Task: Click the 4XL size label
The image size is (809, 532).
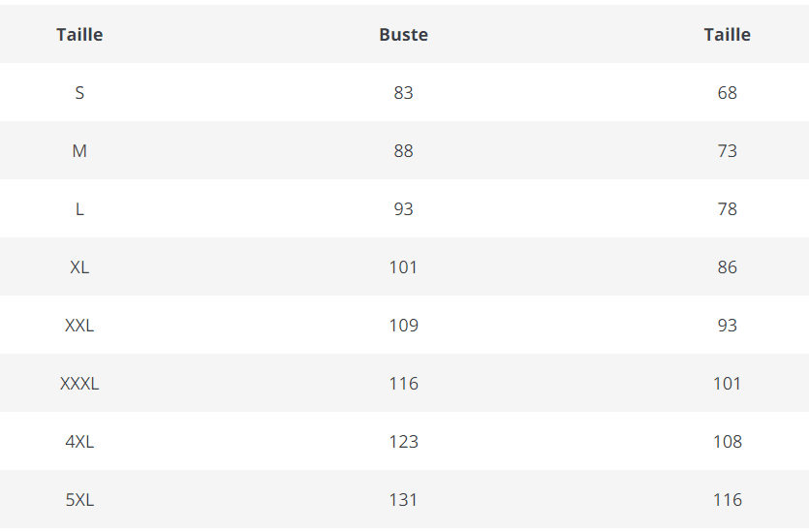Action: (79, 442)
